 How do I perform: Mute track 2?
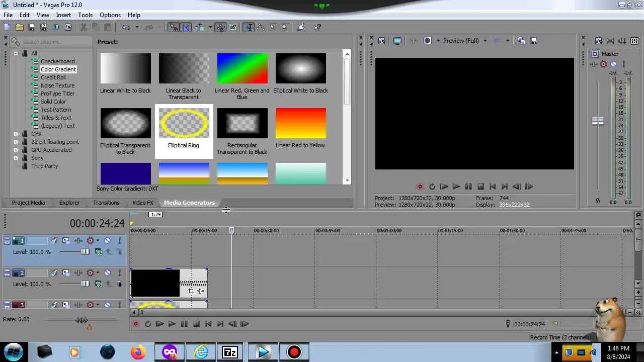pos(107,273)
